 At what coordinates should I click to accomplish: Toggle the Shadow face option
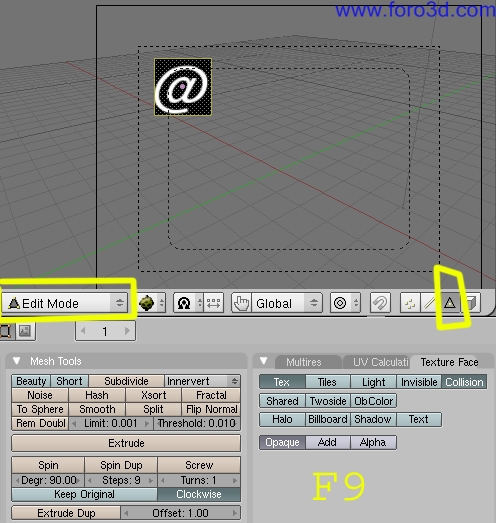pyautogui.click(x=373, y=419)
